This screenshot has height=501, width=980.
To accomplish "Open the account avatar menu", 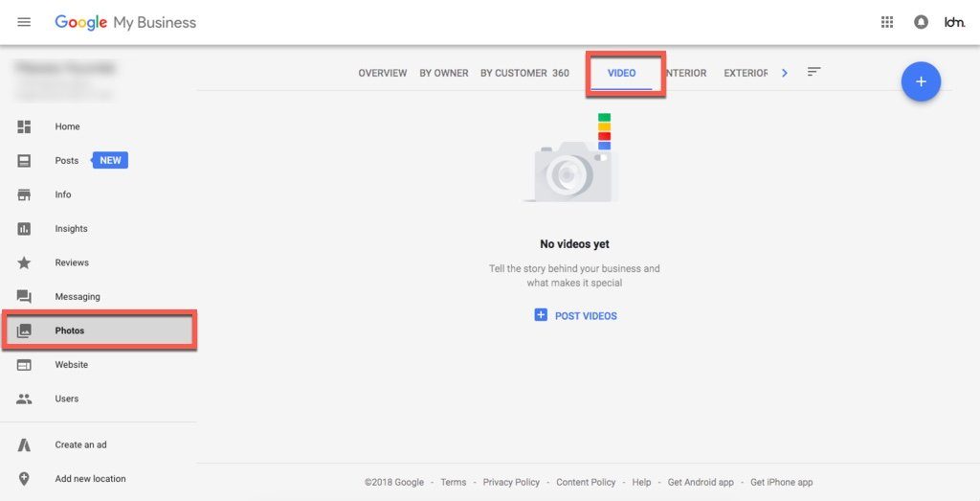I will click(954, 23).
